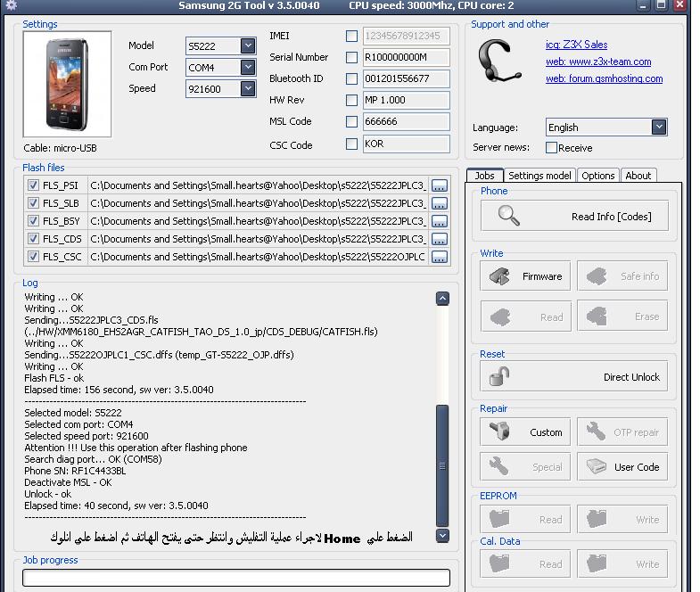Browse for the FLS_CSC file
Image resolution: width=700 pixels, height=592 pixels.
440,257
